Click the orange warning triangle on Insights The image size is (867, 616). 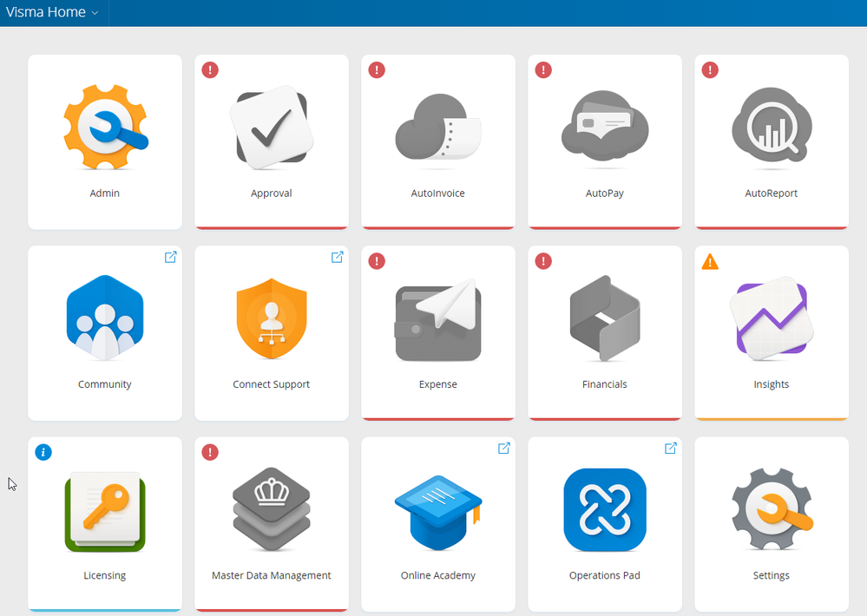[x=710, y=261]
